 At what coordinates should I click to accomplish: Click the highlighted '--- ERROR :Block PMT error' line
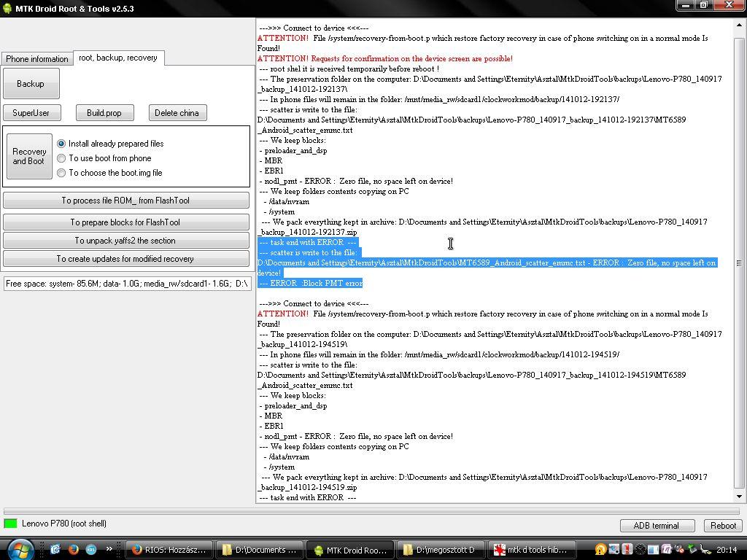[x=311, y=284]
